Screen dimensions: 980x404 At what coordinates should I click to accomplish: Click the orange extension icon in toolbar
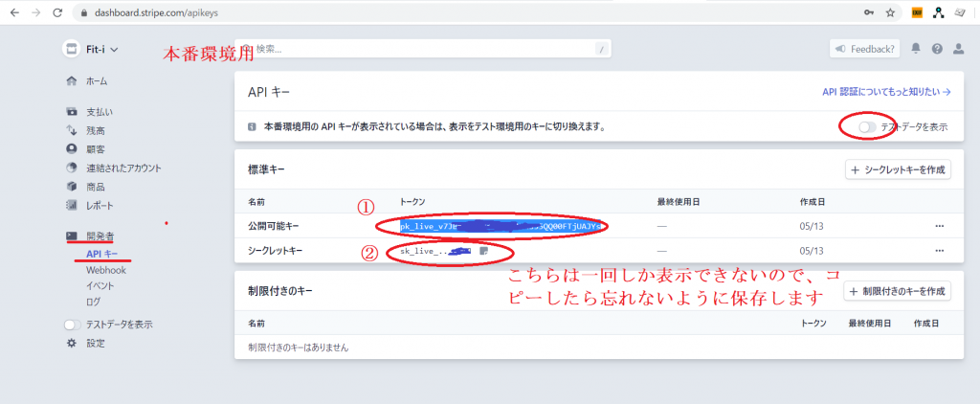tap(918, 13)
